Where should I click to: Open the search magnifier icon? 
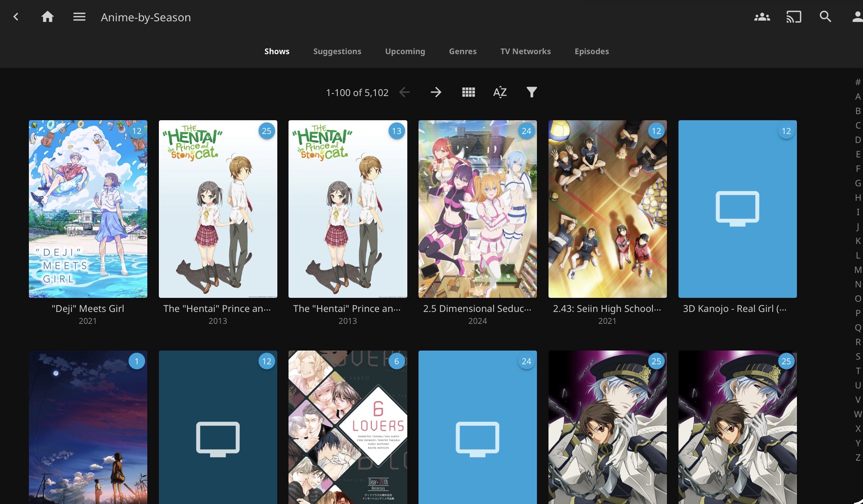[825, 17]
